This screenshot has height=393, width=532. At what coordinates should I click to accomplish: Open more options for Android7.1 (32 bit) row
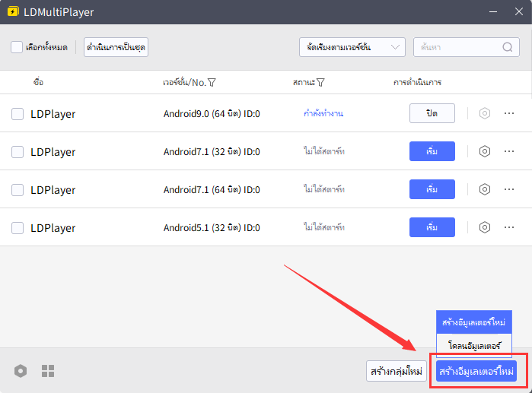click(x=509, y=151)
